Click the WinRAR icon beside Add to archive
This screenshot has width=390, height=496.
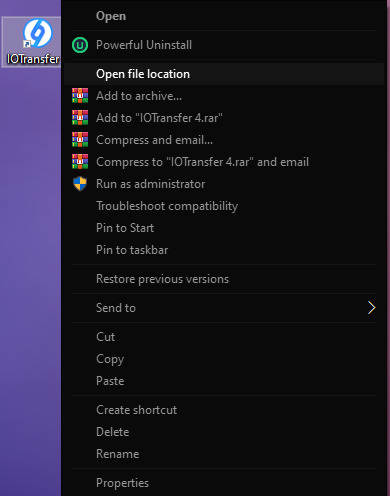click(80, 96)
